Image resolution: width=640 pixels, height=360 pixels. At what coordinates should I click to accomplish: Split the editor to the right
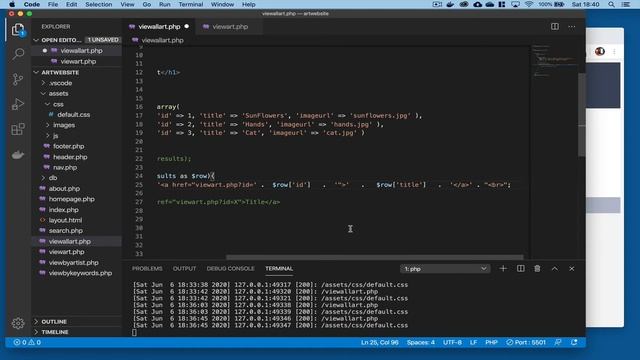[x=555, y=27]
